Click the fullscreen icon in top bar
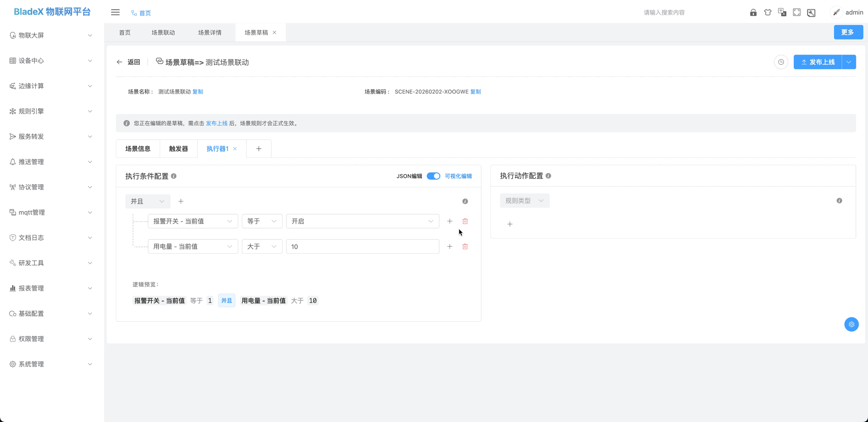 [x=796, y=13]
